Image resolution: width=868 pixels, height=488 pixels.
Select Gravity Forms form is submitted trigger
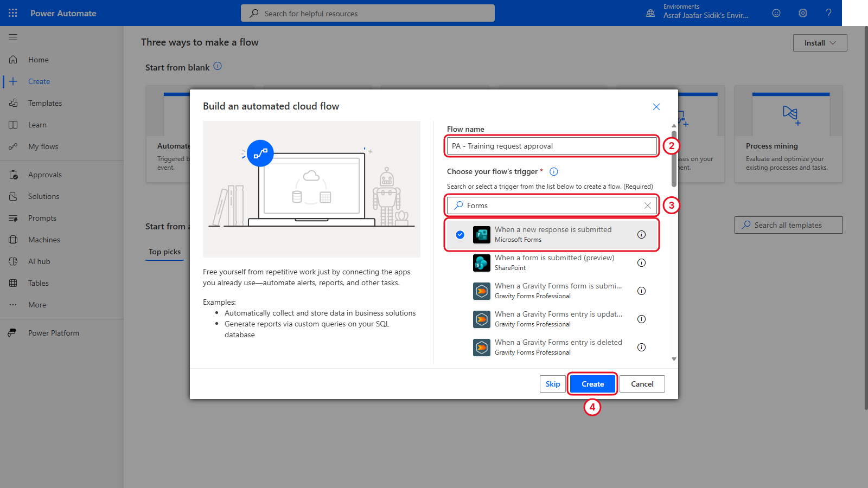point(552,291)
